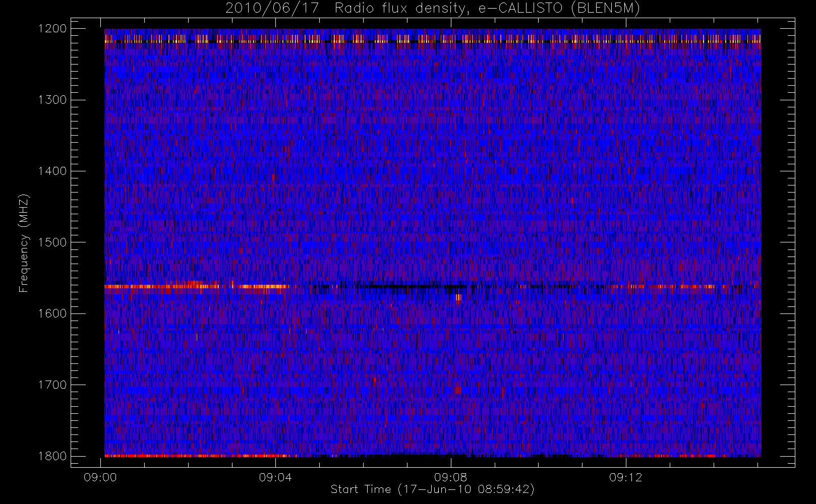This screenshot has width=816, height=504.
Task: Click the 09:08 time tick label
Action: click(x=450, y=477)
